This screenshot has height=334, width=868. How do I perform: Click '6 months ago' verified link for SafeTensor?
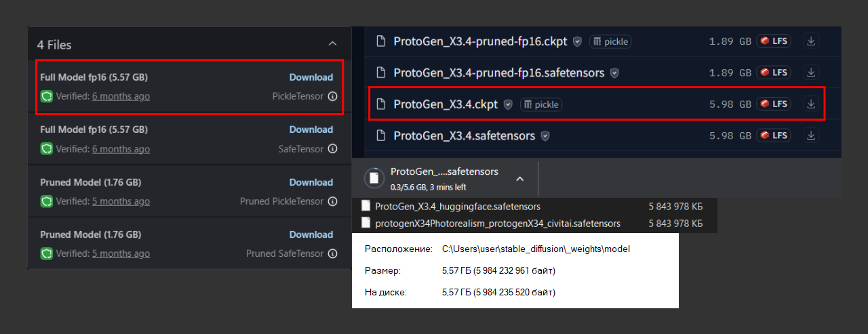121,149
